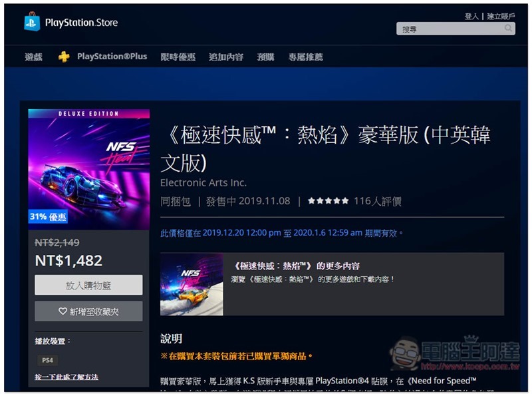Click the 《極速快感：熱焰™》的更多內容 heading
Viewport: 532px width, 396px height.
pyautogui.click(x=297, y=266)
